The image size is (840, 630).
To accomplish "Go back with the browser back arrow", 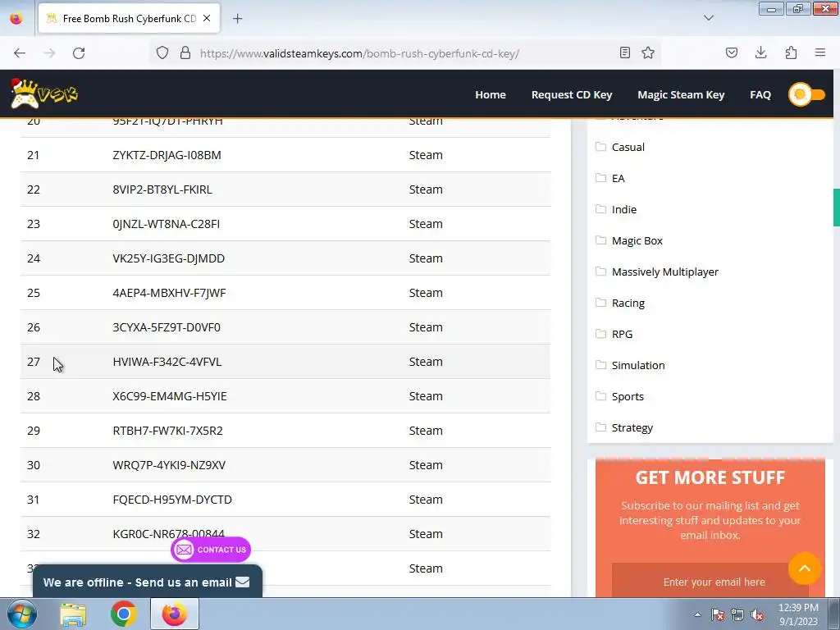I will [x=20, y=53].
